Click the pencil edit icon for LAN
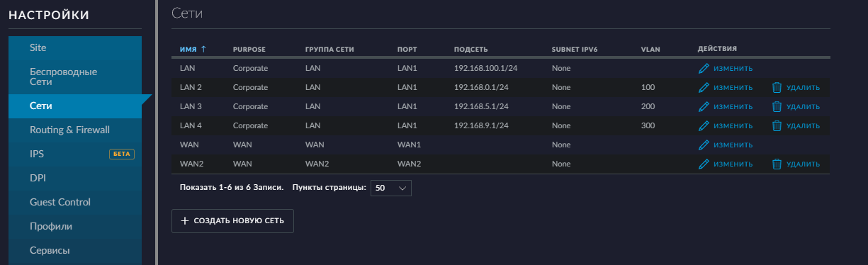The width and height of the screenshot is (868, 265). pos(704,69)
